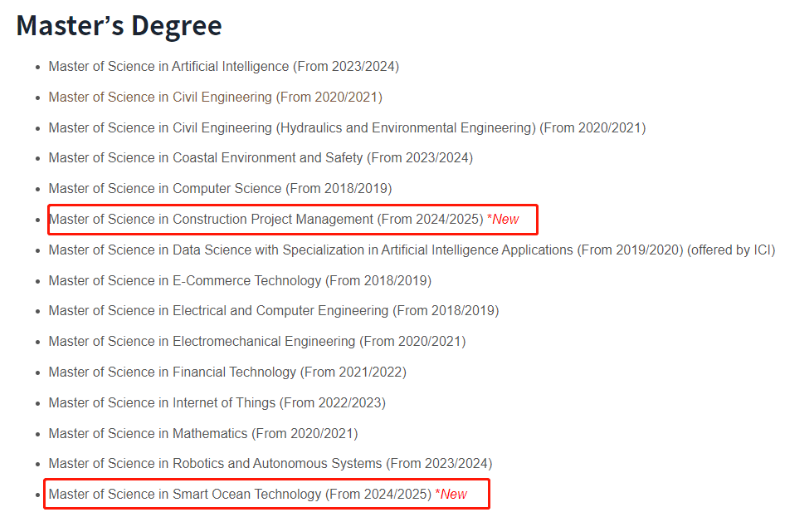Open Coastal Environment and Safety program link
This screenshot has height=526, width=795.
[x=206, y=158]
